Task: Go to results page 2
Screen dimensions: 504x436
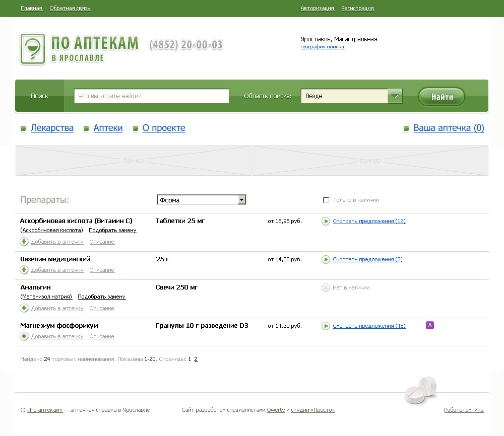Action: (196, 359)
